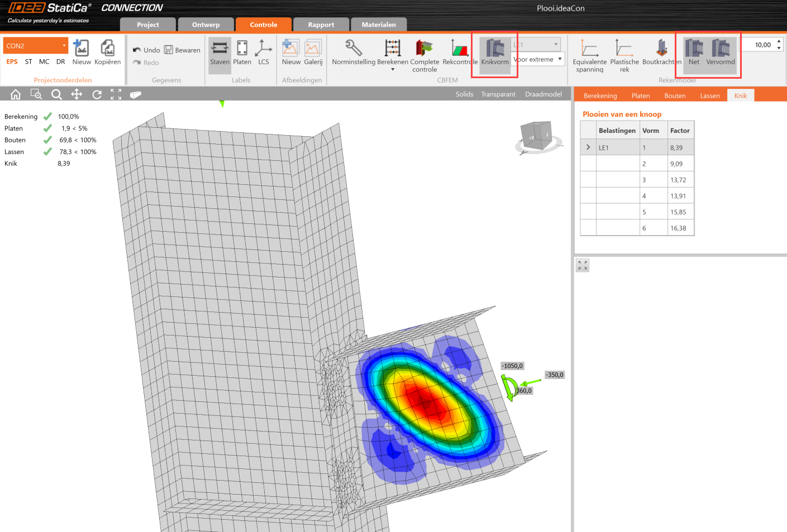Run Berekenen calculation in ribbon
The width and height of the screenshot is (787, 532).
click(x=392, y=49)
